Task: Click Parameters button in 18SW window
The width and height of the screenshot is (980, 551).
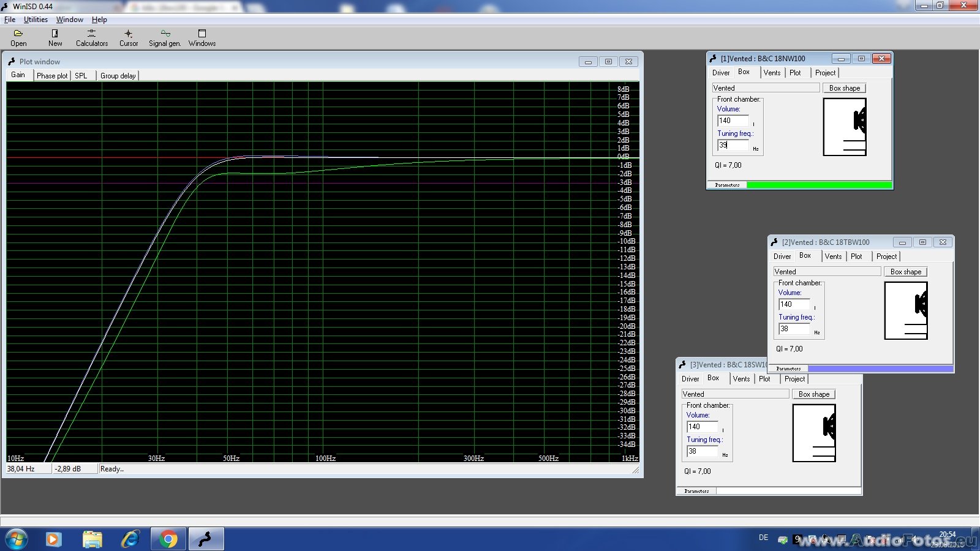Action: pos(696,491)
